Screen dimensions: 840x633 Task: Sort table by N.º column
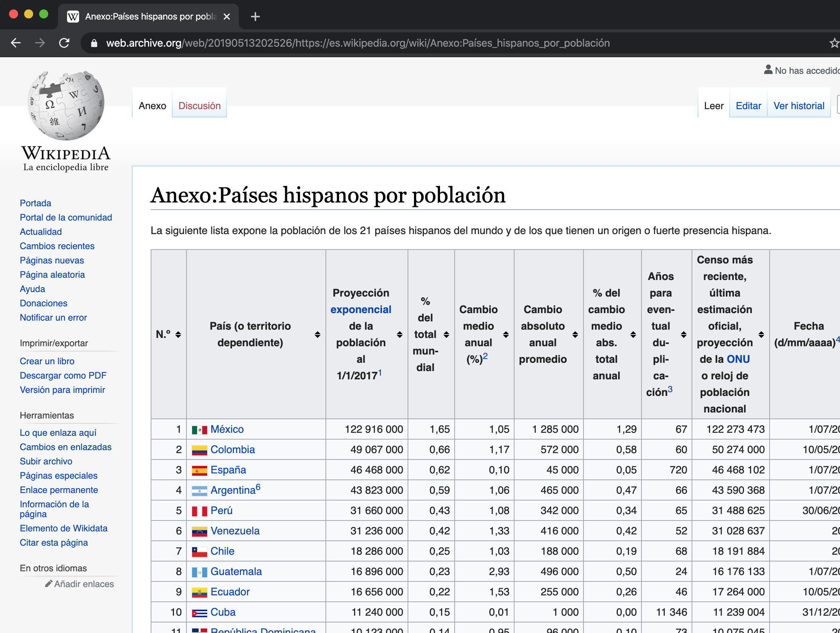click(178, 334)
